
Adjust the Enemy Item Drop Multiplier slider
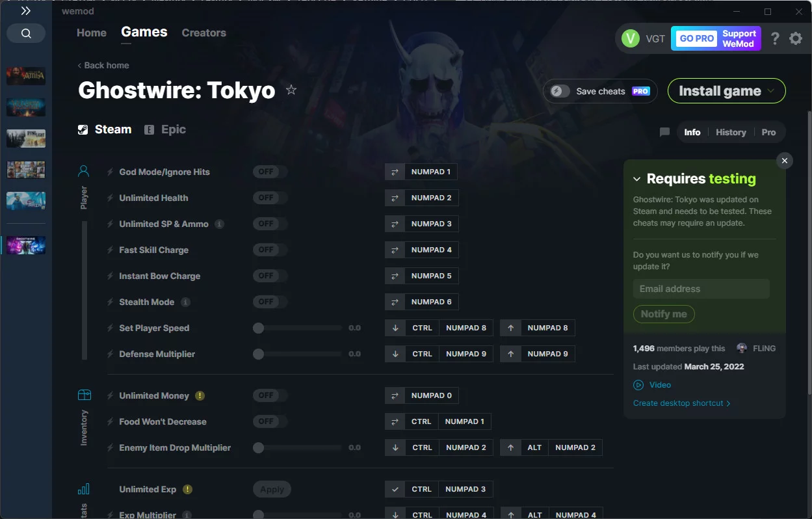[298, 447]
